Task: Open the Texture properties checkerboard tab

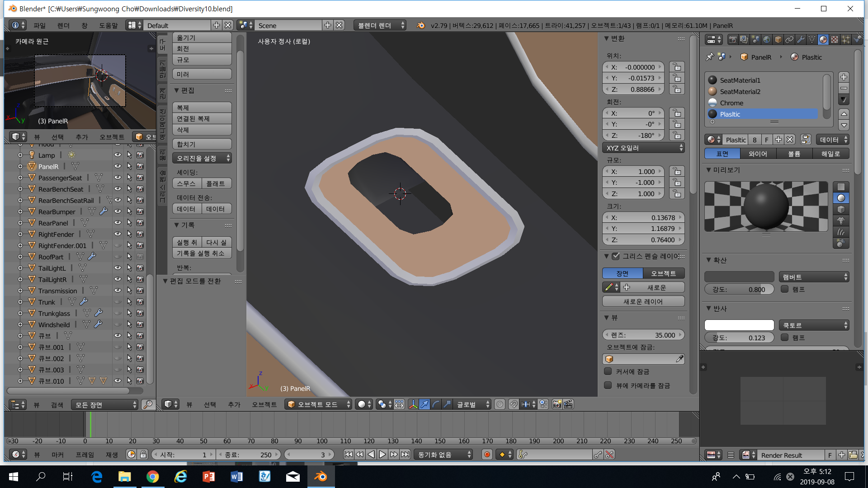Action: (x=835, y=39)
